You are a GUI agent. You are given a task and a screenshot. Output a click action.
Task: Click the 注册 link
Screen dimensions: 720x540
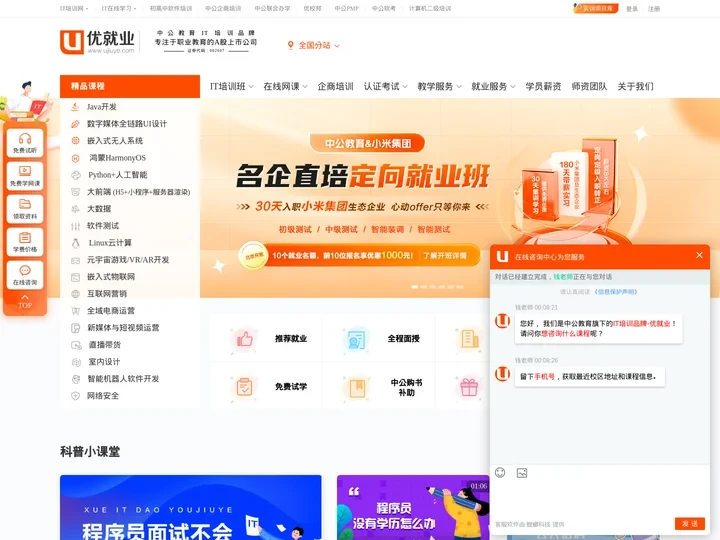pos(654,9)
